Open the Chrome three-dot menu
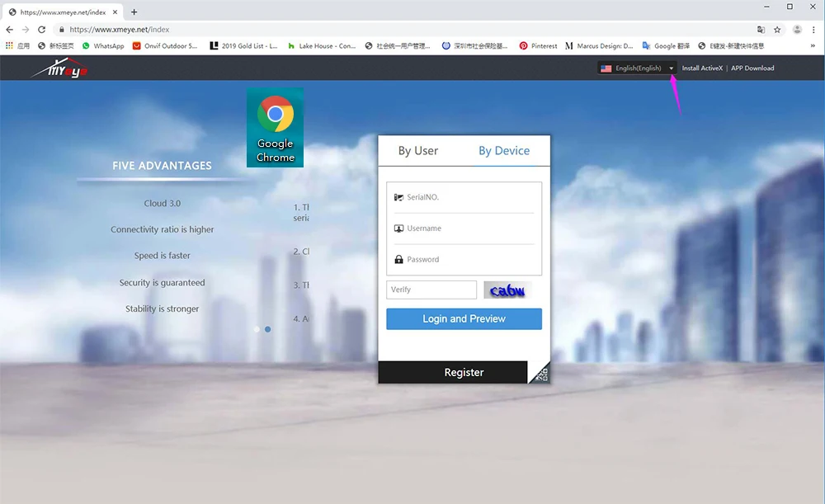Viewport: 825px width, 504px height. [813, 30]
